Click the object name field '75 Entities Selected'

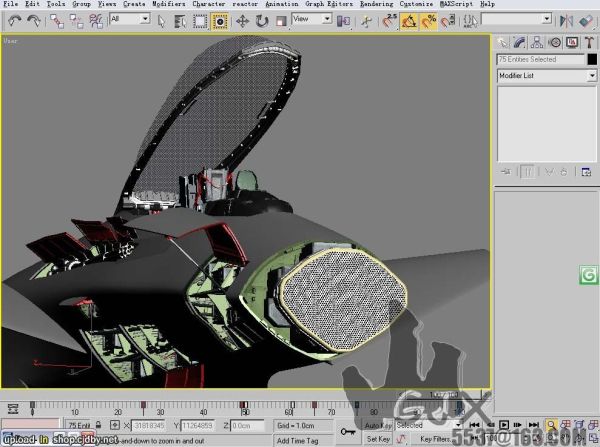pos(540,60)
